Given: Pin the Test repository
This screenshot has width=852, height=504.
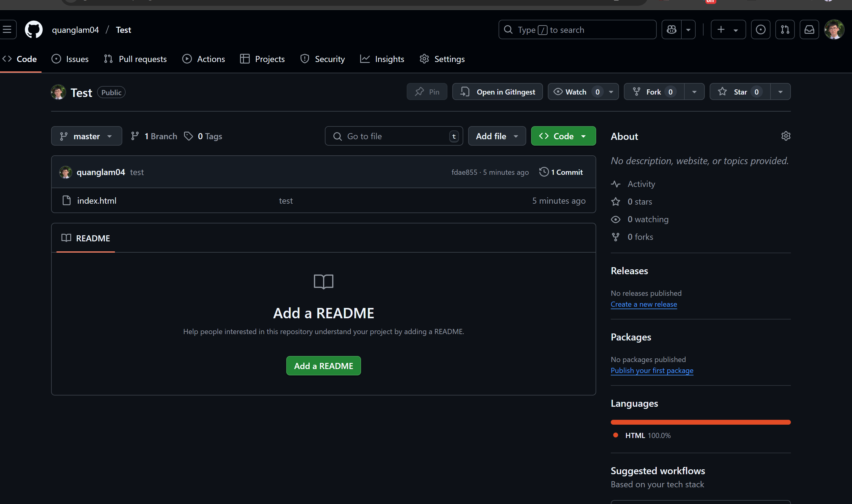Looking at the screenshot, I should (427, 92).
